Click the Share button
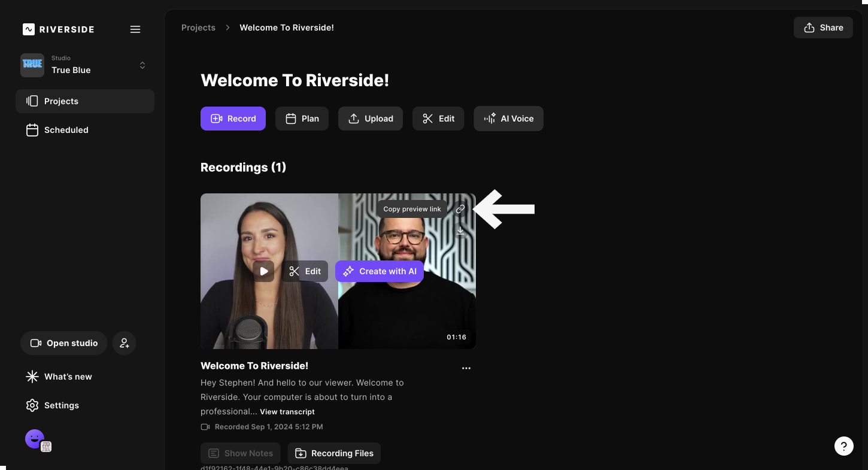 pos(823,28)
